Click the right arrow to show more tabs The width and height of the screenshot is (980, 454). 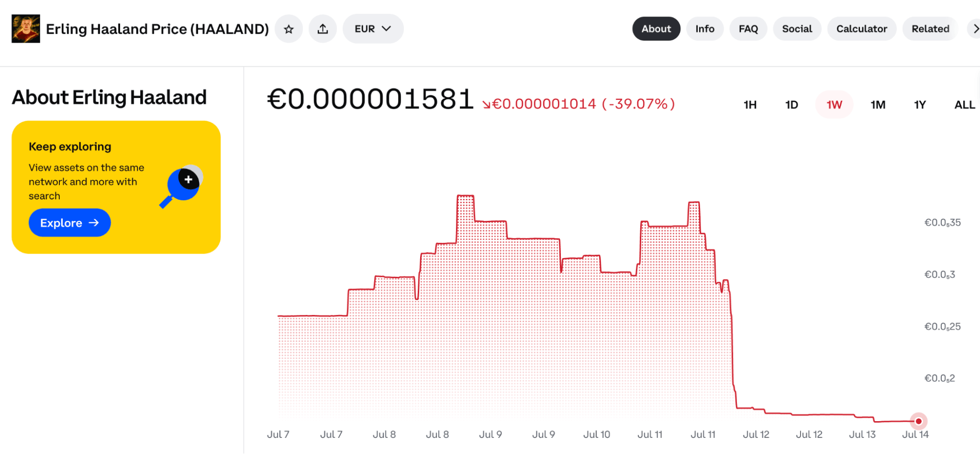click(975, 29)
